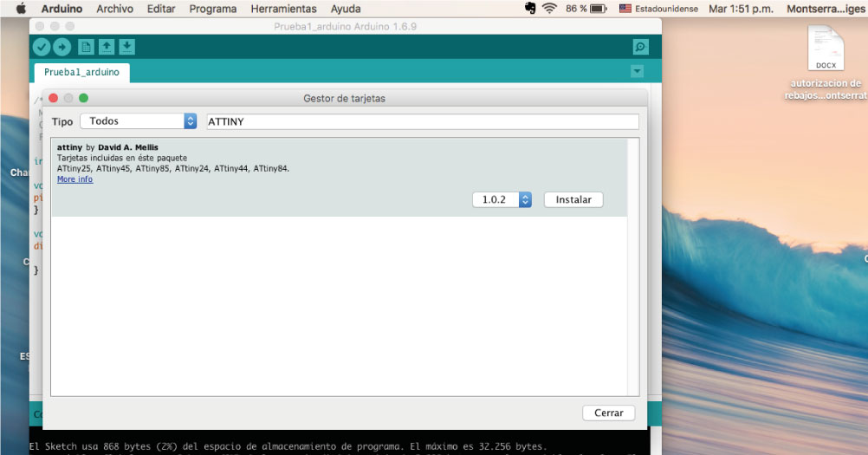Click the green zoom button of Gestor de tarjetas

83,98
